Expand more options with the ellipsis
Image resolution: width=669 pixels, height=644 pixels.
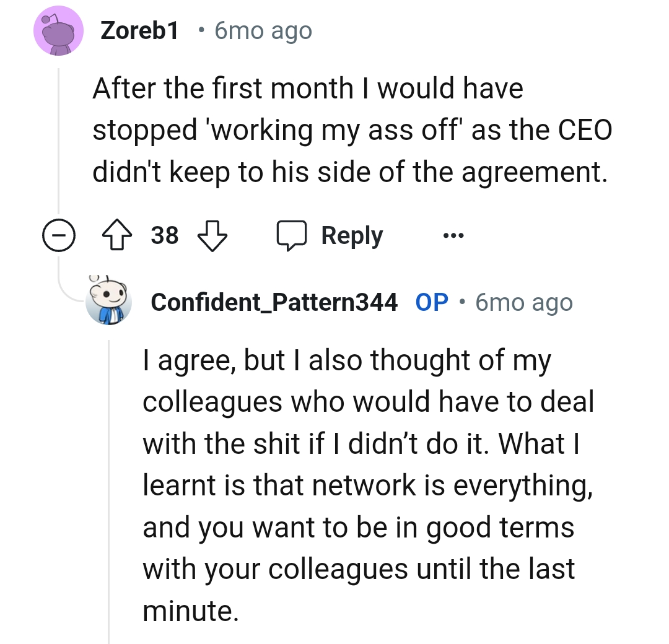[453, 235]
